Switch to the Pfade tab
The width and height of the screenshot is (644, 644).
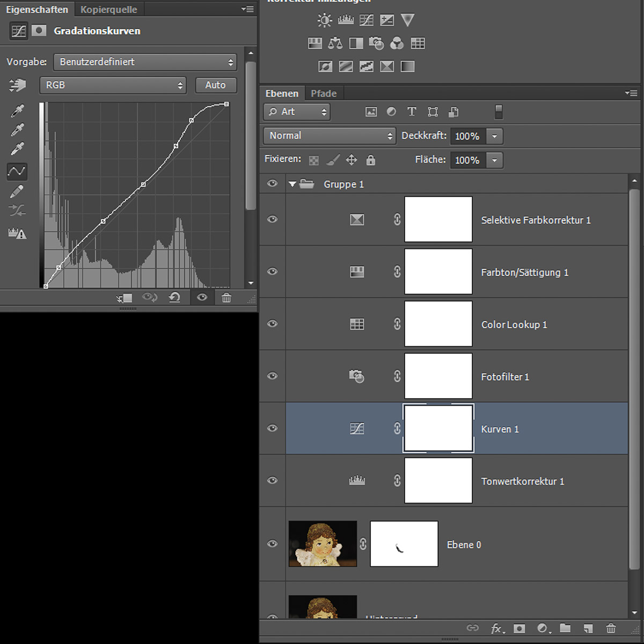324,93
